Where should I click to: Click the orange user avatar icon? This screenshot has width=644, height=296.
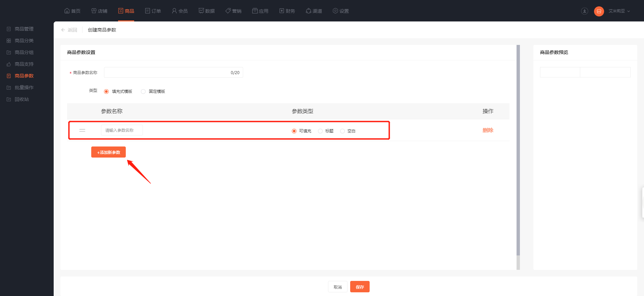click(599, 11)
